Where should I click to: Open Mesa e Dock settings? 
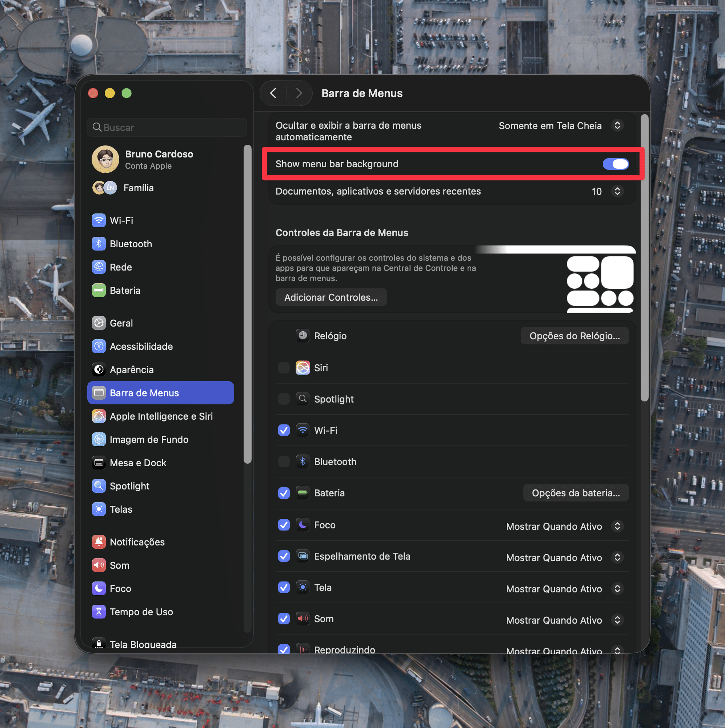(x=160, y=463)
